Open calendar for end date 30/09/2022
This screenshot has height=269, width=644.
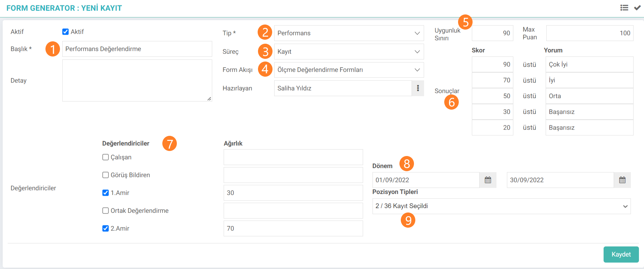pos(622,180)
